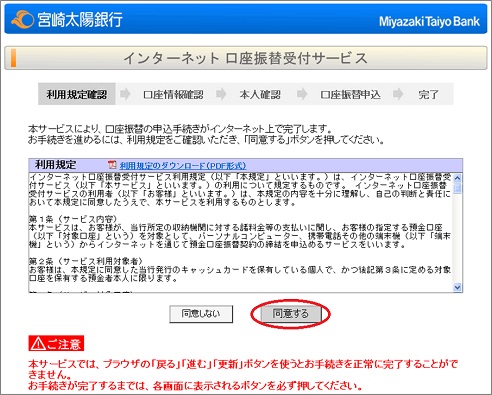Screen dimensions: 492x395
Task: Click the インターネット口座振替受付サービス title
Action: tap(245, 58)
